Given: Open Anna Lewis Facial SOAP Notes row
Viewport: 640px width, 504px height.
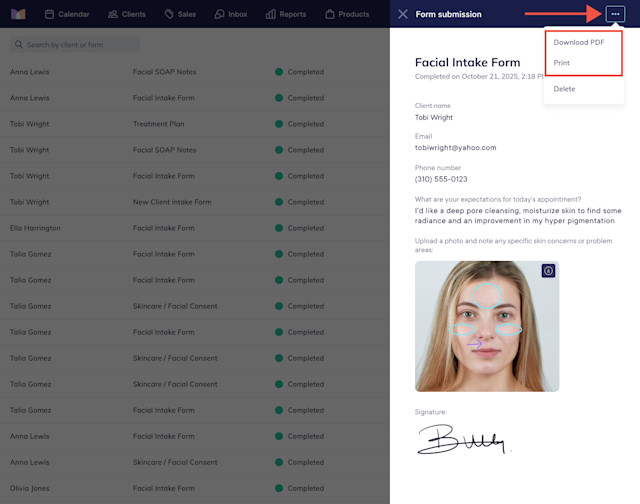Looking at the screenshot, I should click(x=195, y=72).
